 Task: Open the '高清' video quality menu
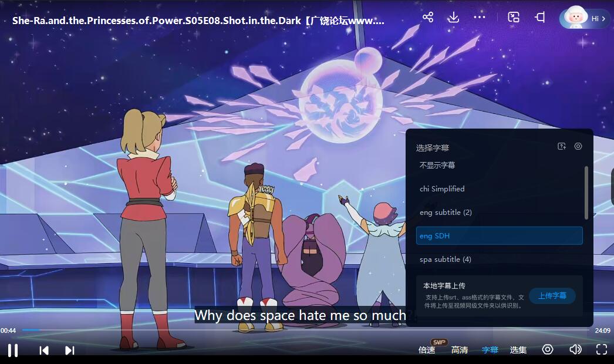click(459, 349)
